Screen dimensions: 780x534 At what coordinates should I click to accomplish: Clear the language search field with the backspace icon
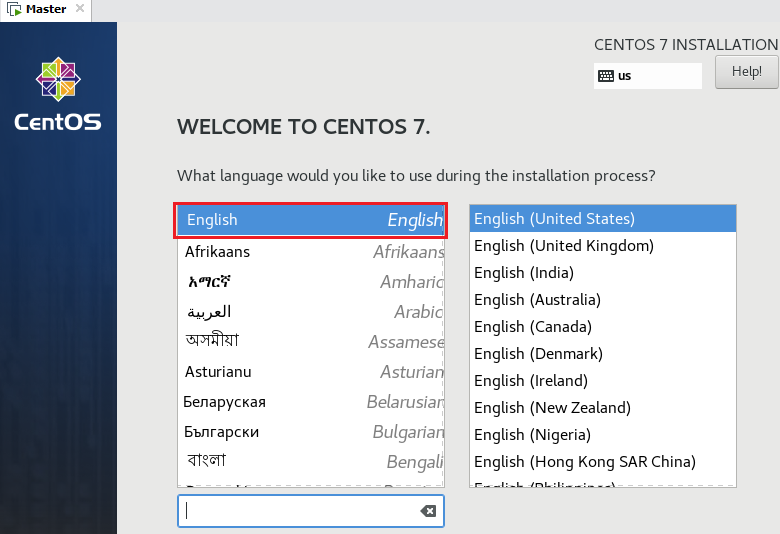tap(428, 511)
